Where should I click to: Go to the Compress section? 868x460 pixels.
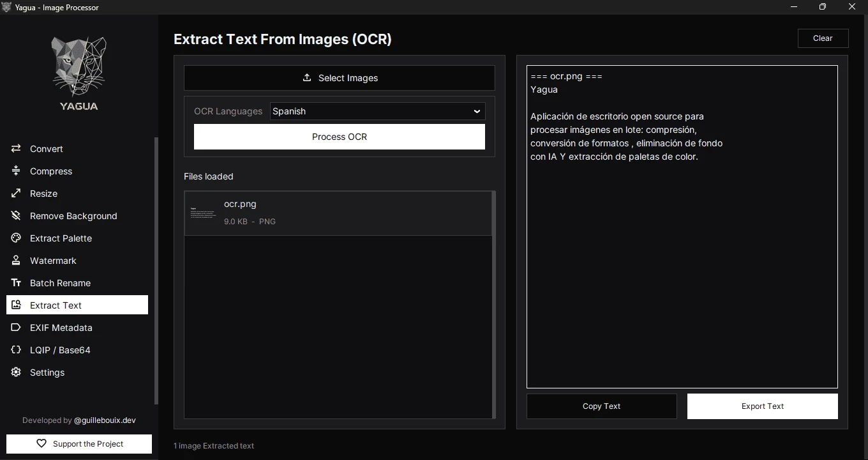[x=77, y=171]
